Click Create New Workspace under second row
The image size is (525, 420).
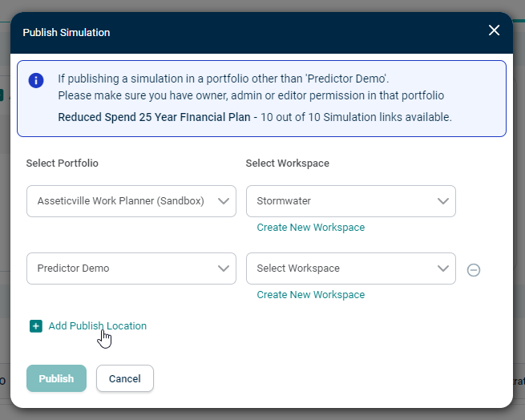pyautogui.click(x=311, y=295)
